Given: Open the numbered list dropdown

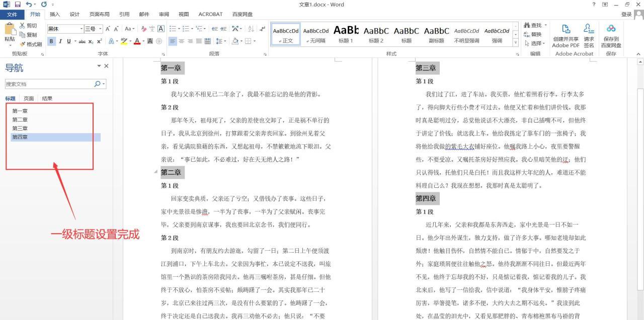Looking at the screenshot, I should point(192,29).
